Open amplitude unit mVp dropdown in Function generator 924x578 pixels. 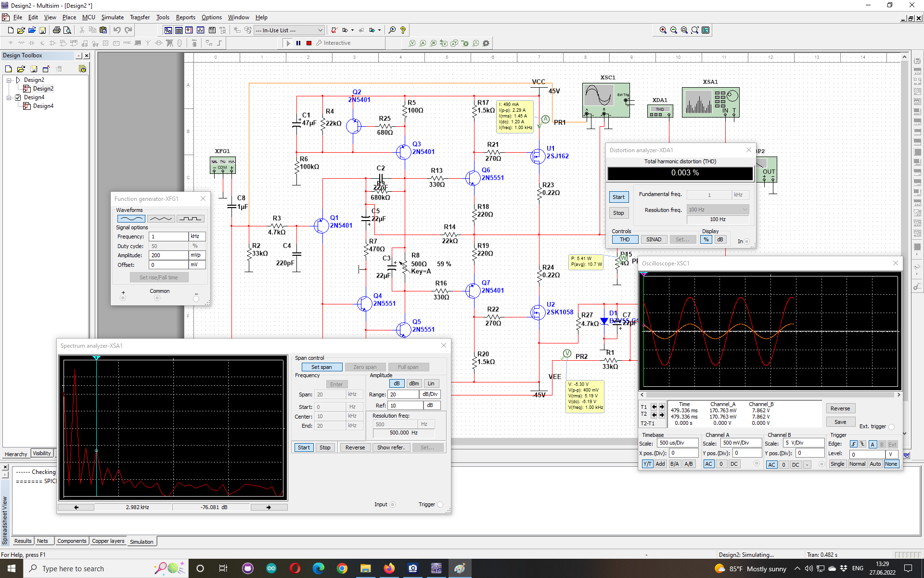click(x=197, y=255)
